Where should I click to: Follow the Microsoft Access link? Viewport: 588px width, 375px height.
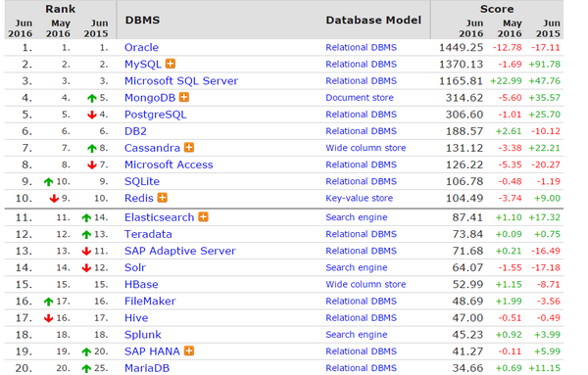[x=169, y=164]
